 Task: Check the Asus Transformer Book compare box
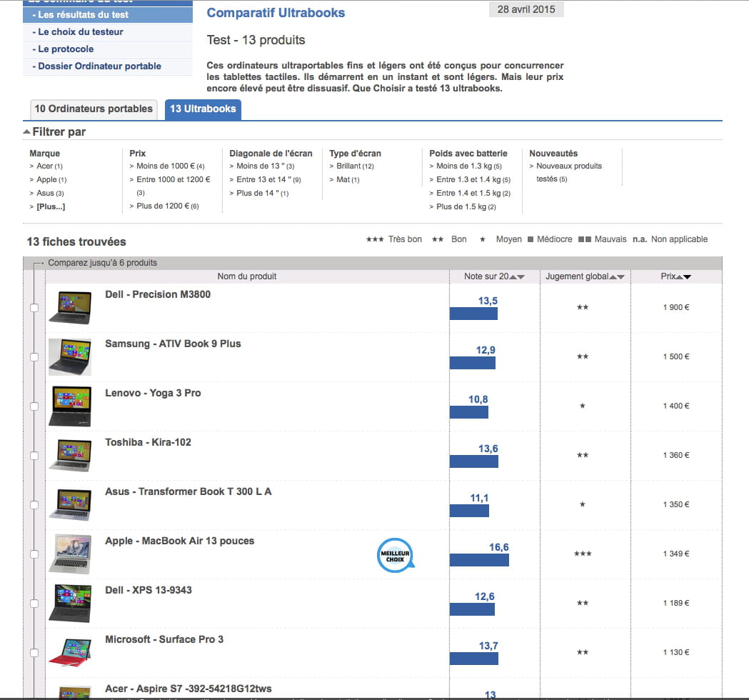click(34, 505)
